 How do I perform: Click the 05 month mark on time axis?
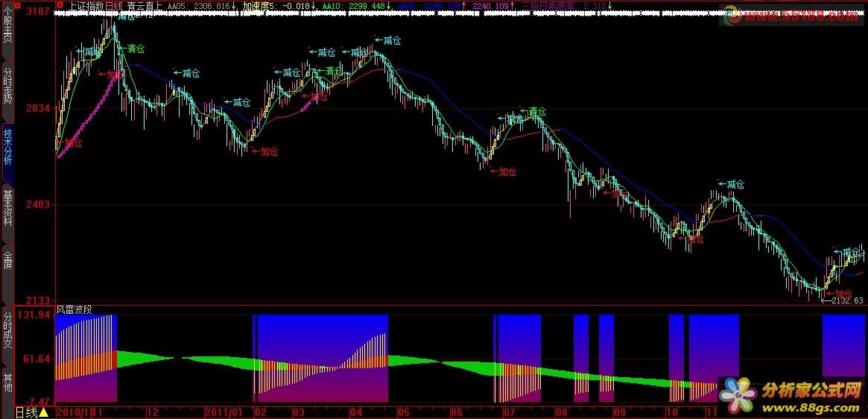pos(404,413)
